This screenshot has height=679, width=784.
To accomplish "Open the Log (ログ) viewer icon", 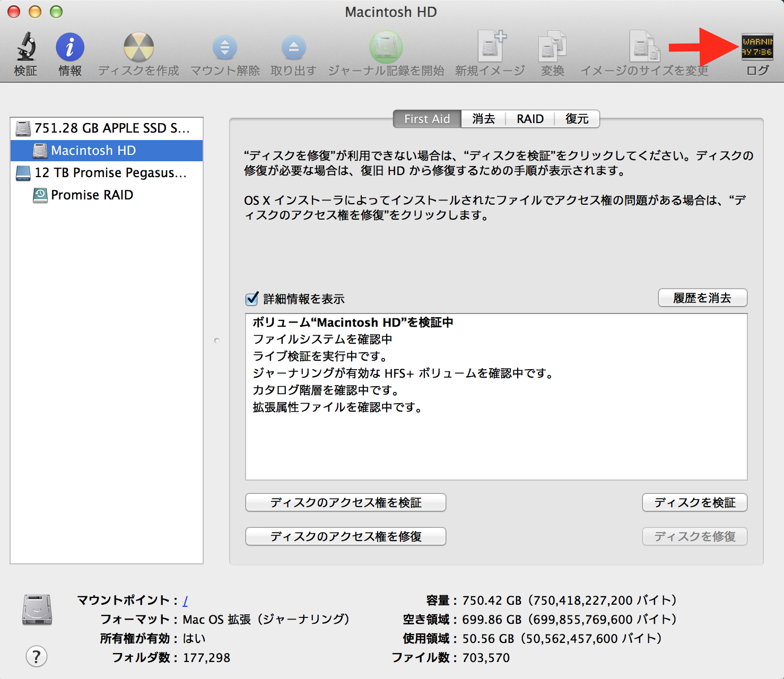I will click(757, 47).
